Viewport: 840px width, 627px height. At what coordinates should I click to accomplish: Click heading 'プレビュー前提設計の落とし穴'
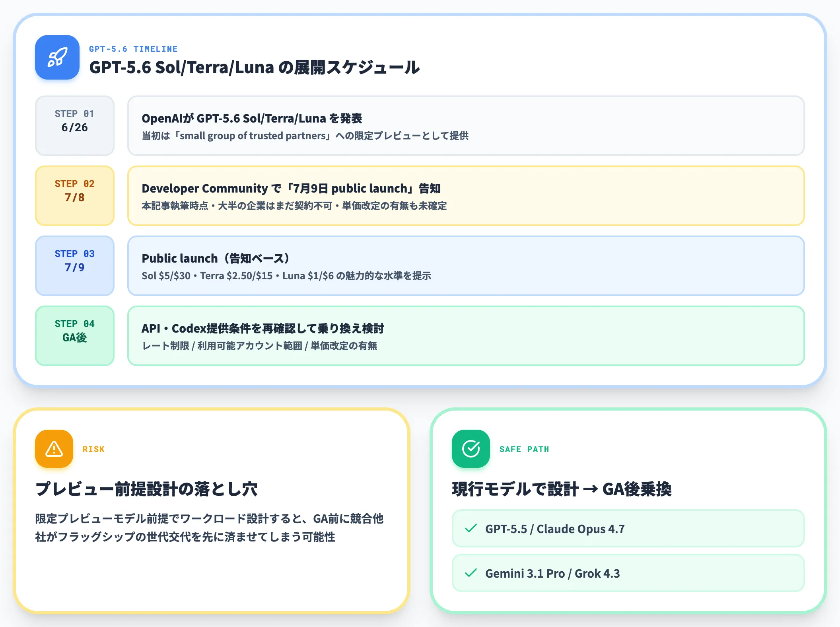pos(146,489)
